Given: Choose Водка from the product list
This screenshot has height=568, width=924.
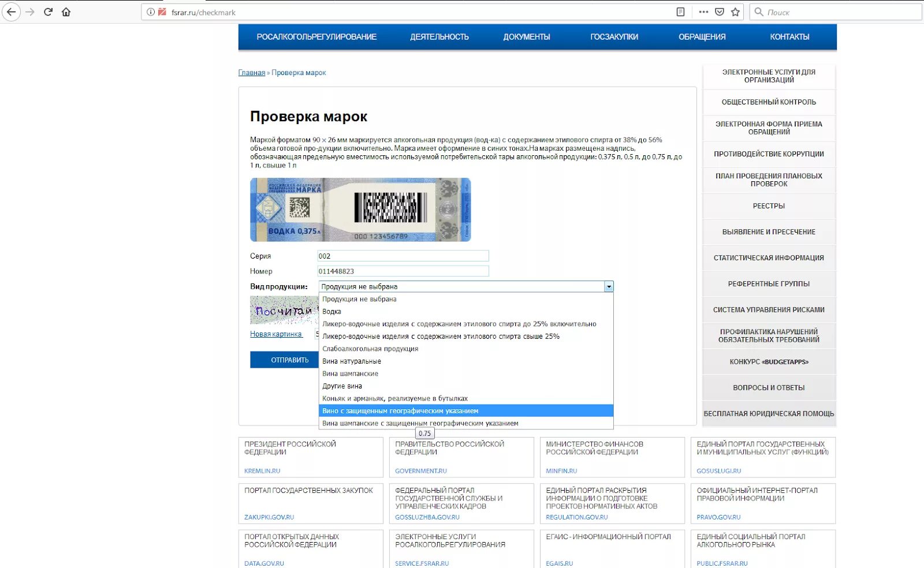Looking at the screenshot, I should point(466,312).
